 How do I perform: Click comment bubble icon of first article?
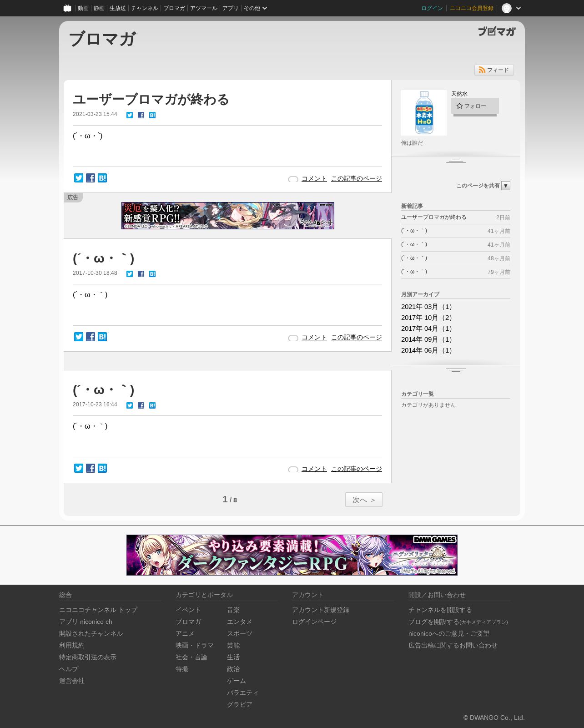[x=293, y=179]
